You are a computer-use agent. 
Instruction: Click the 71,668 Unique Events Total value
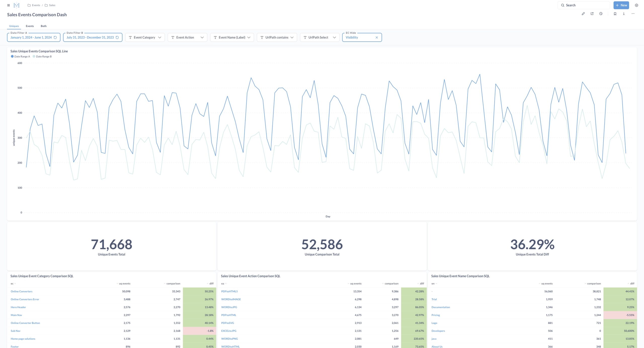point(111,244)
